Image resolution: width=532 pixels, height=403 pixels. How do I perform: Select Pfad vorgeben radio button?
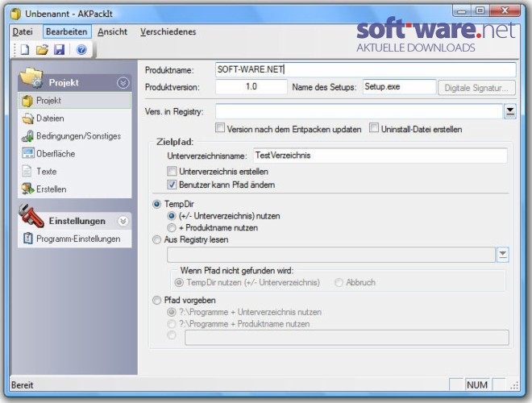point(156,300)
